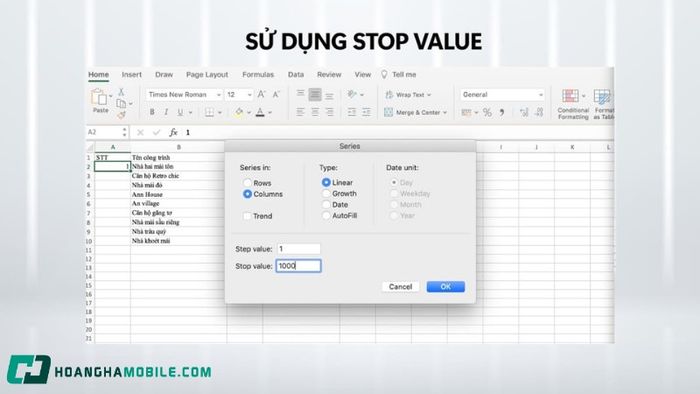Open the Insert tab

click(x=132, y=75)
